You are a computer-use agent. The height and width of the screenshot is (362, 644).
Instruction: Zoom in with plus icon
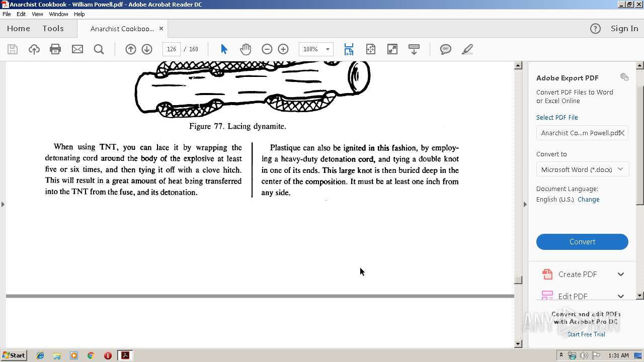click(283, 49)
